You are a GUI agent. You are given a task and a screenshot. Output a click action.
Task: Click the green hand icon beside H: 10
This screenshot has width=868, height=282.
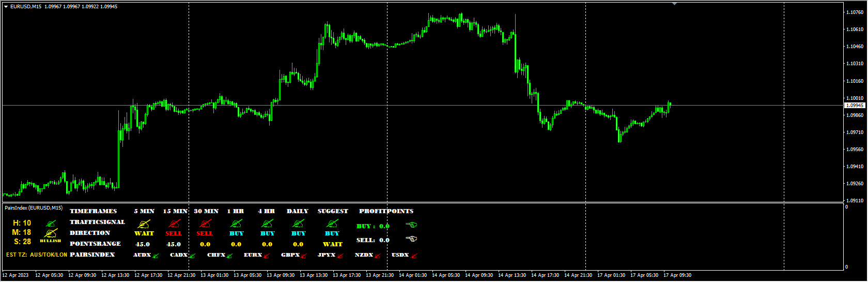point(51,224)
